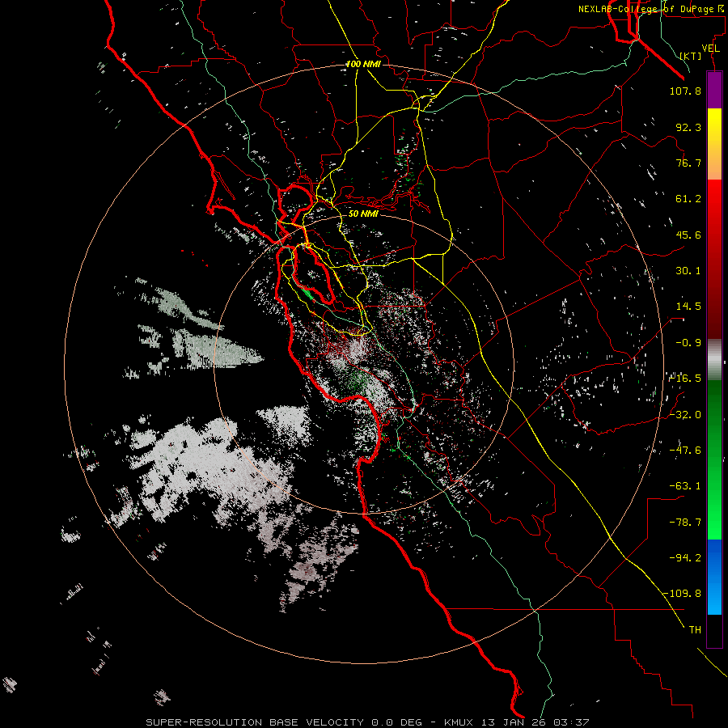Click the blue segment of the color bar
The image size is (728, 728).
[714, 577]
